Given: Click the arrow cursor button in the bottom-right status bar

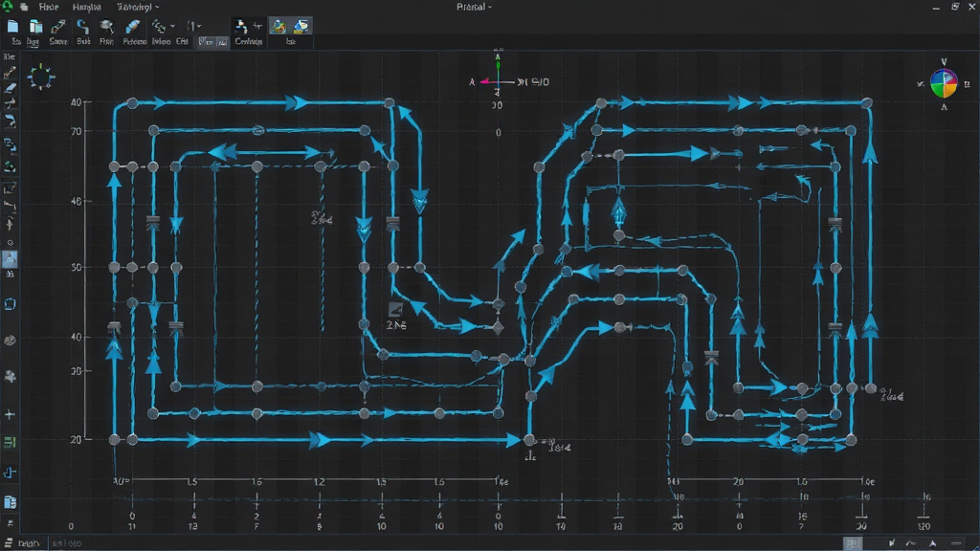Looking at the screenshot, I should (x=932, y=543).
